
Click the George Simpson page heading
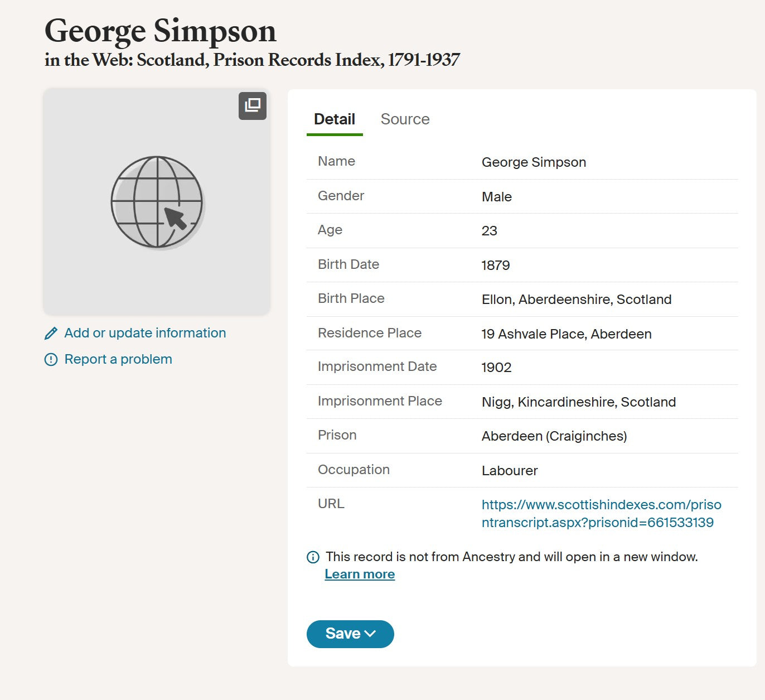tap(161, 31)
